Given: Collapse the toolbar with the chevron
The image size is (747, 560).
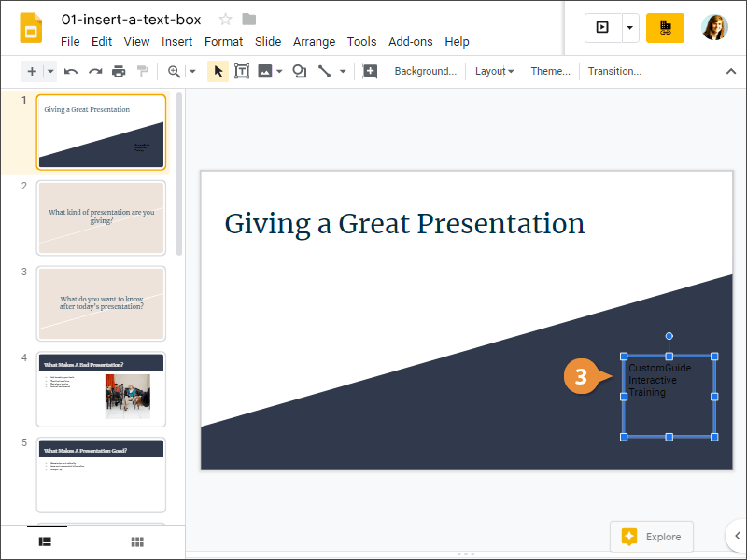Looking at the screenshot, I should click(x=729, y=71).
